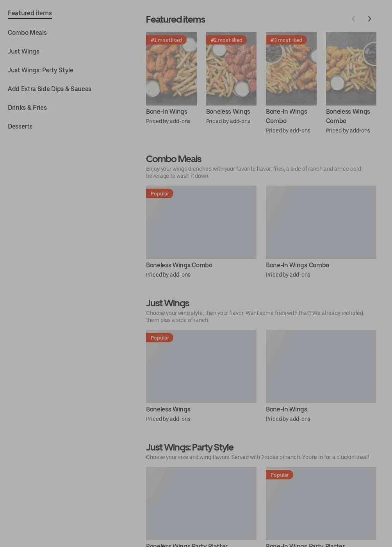
Task: Open the #3 most liked Bone-In Wings Combo photo
Action: point(291,69)
